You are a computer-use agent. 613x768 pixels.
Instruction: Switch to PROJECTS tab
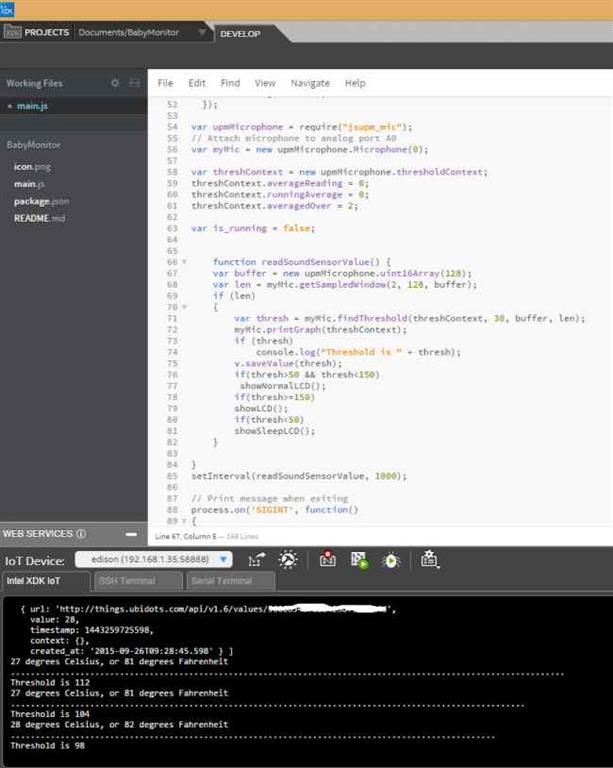point(47,32)
